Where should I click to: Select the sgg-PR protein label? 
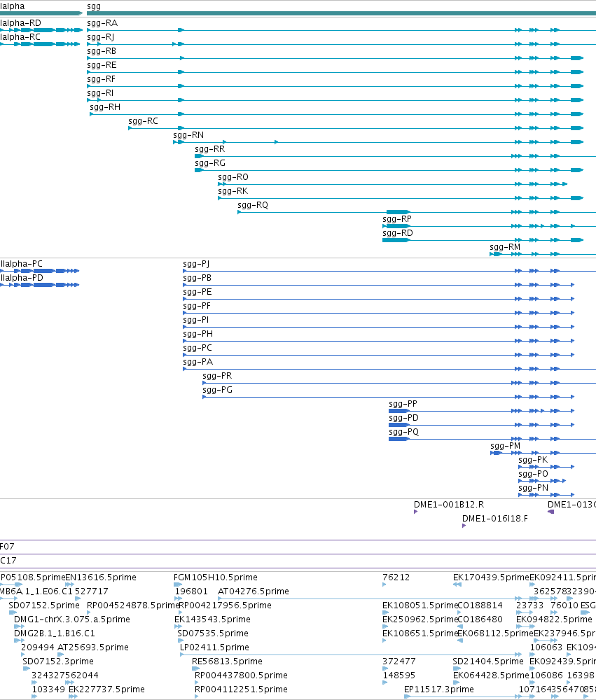[x=217, y=376]
